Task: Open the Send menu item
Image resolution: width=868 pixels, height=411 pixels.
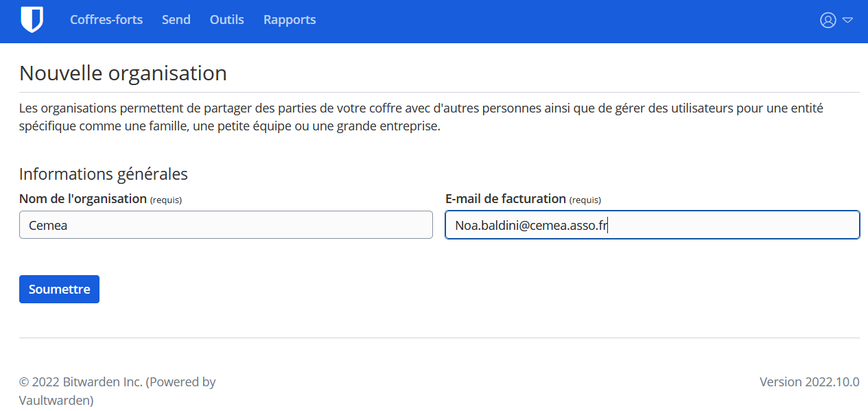Action: point(176,20)
